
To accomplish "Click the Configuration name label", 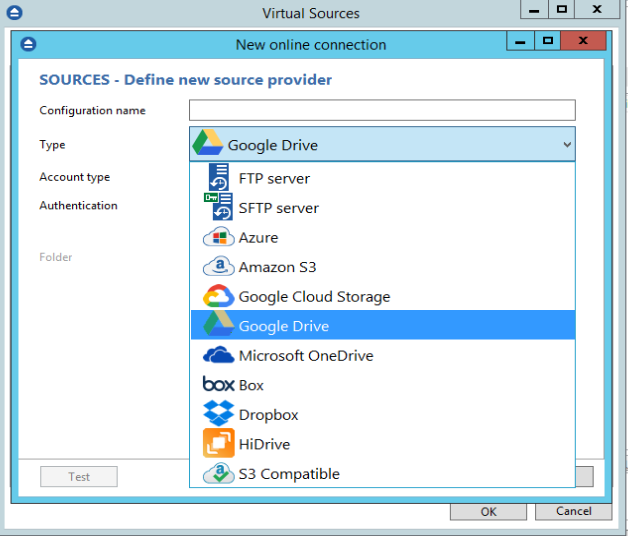I will click(92, 110).
